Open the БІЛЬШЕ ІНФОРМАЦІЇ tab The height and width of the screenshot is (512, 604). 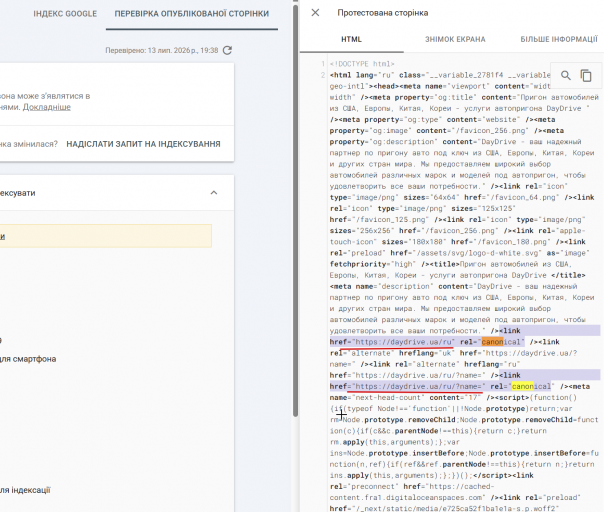[x=559, y=39]
